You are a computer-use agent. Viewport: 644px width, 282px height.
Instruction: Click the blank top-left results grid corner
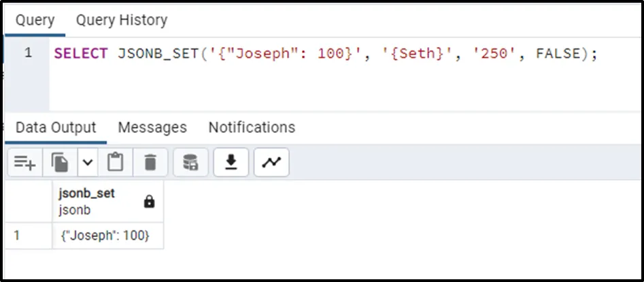28,202
